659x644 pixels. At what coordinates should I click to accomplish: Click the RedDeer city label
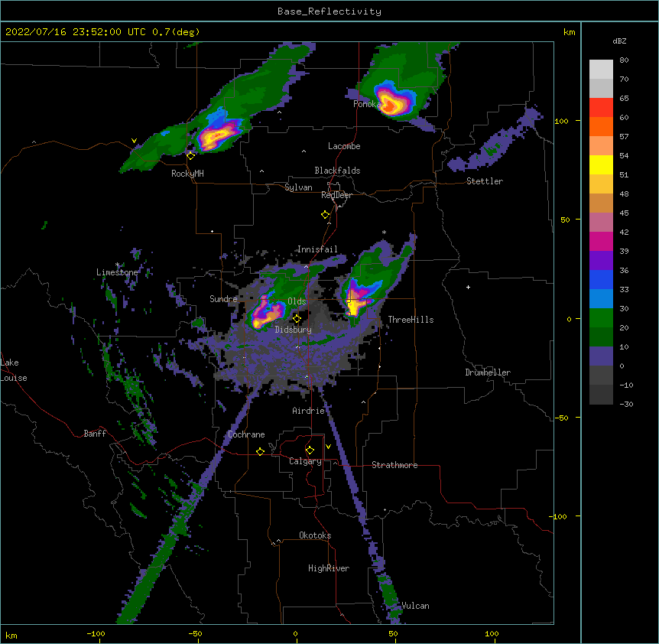point(336,196)
